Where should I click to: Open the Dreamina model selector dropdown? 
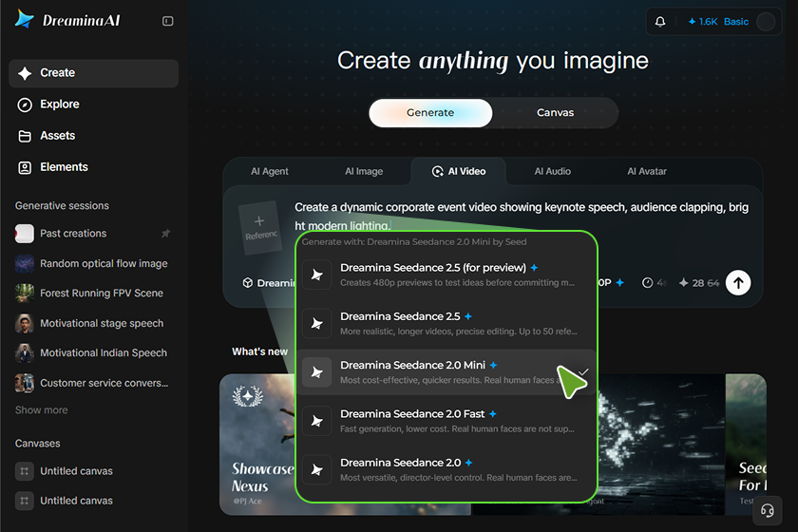(270, 283)
